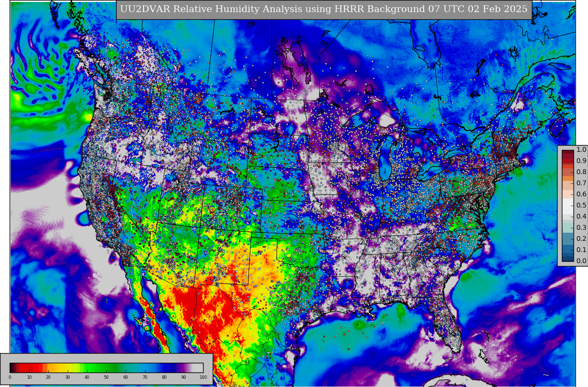Image resolution: width=588 pixels, height=387 pixels.
Task: Click the 10 tick label on humidity scale
Action: point(29,377)
